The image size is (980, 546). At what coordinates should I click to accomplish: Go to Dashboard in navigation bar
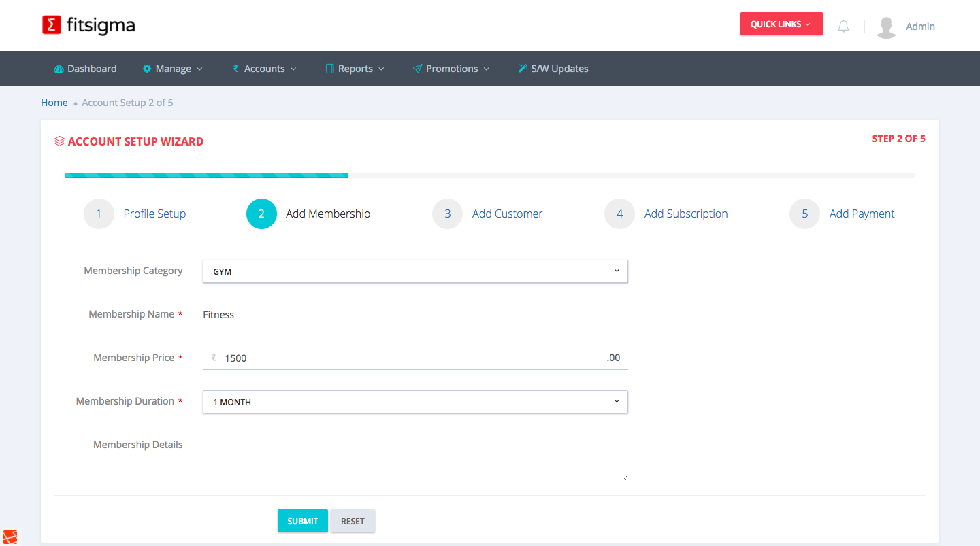86,69
